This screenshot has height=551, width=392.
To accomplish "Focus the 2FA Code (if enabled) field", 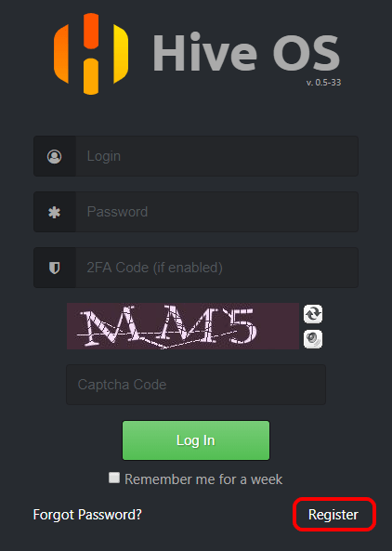I will (217, 268).
